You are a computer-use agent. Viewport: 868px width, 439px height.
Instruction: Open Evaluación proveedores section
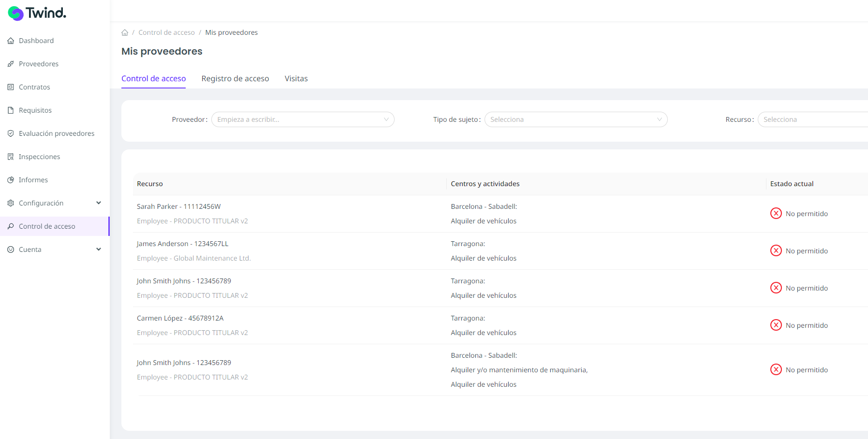(x=57, y=133)
